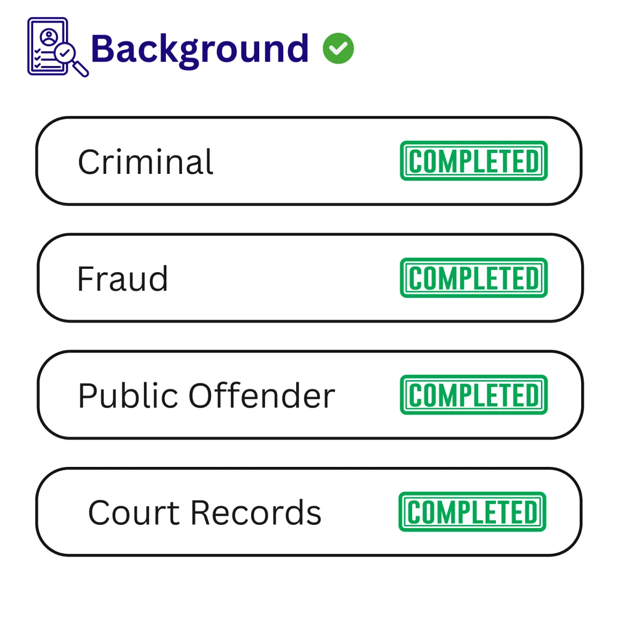
Task: Open the Fraud check row
Action: click(x=310, y=278)
